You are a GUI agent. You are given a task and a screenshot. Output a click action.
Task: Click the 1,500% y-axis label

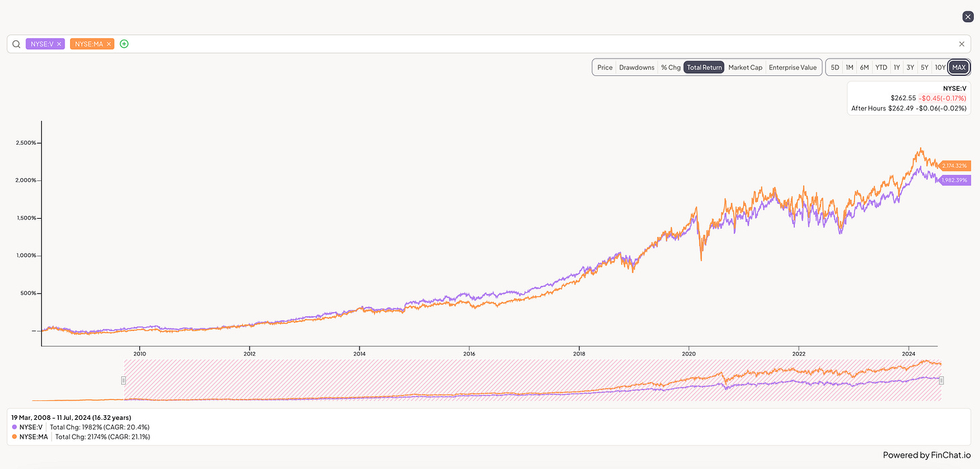point(26,218)
